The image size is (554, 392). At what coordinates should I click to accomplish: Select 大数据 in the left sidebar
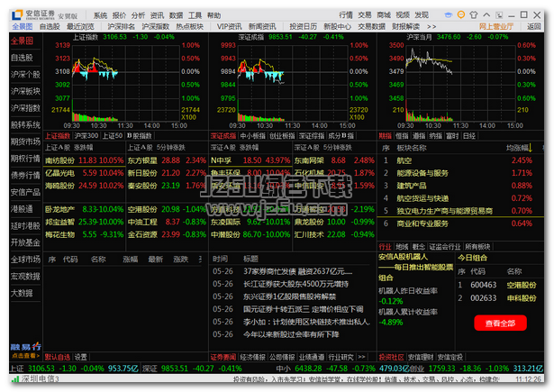click(22, 293)
